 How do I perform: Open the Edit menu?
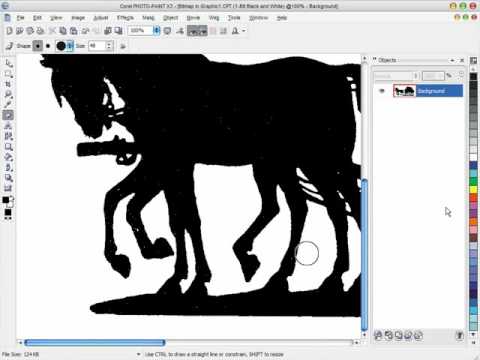(37, 18)
